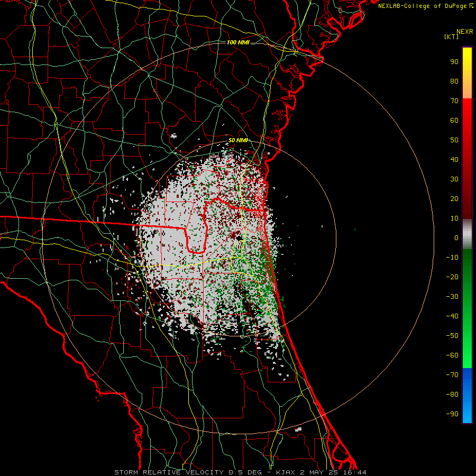Click the 100 NMI range ring label
The width and height of the screenshot is (476, 476).
[238, 42]
